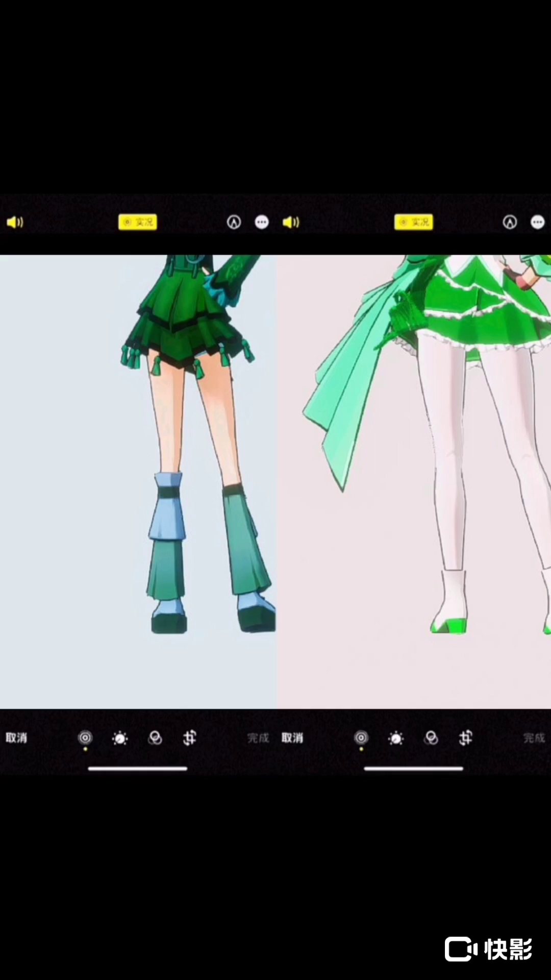Open filters icon in left editor
Screen dimensions: 551x980
155,738
